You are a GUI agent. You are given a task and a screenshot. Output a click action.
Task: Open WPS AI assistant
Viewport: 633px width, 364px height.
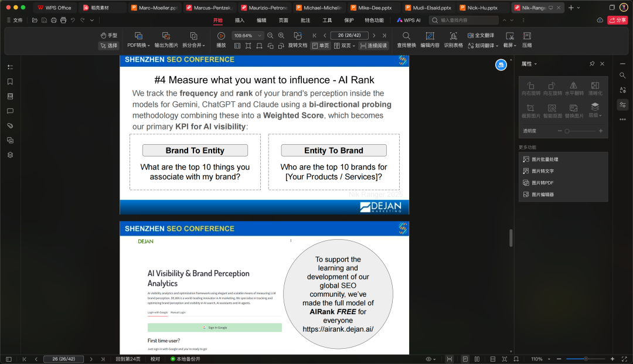click(409, 20)
